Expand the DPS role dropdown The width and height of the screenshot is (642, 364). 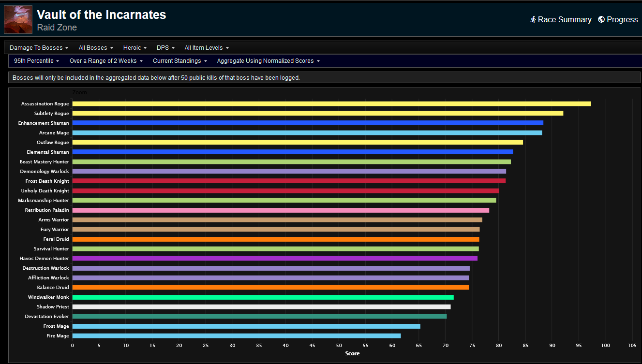(x=165, y=48)
